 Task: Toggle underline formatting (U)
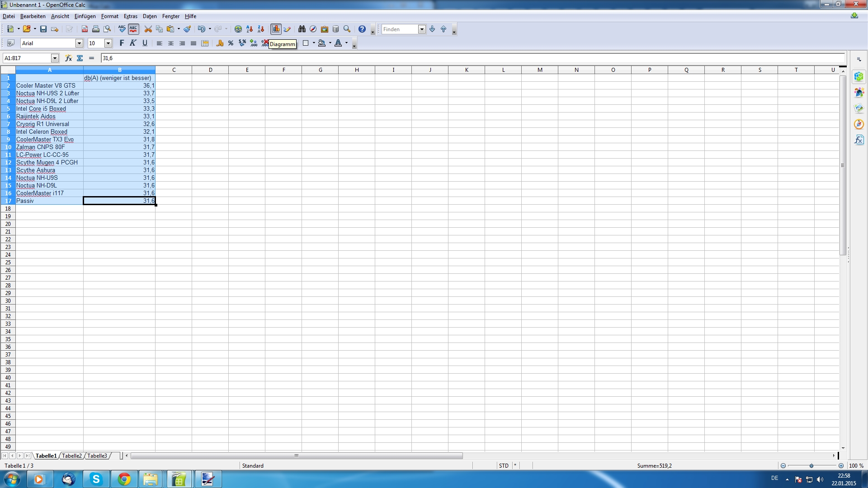[145, 43]
